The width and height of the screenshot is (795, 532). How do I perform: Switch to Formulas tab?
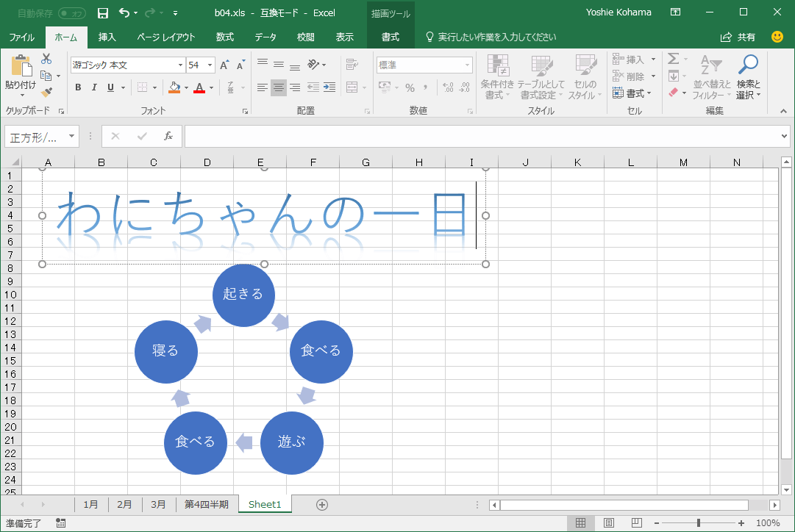(x=224, y=37)
